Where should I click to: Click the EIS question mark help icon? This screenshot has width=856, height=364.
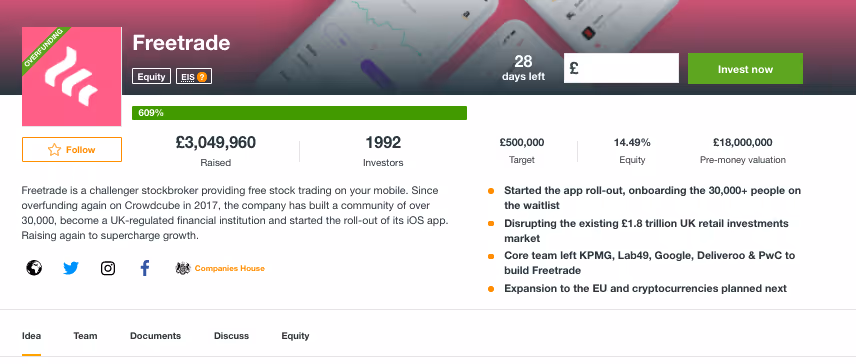(x=202, y=77)
